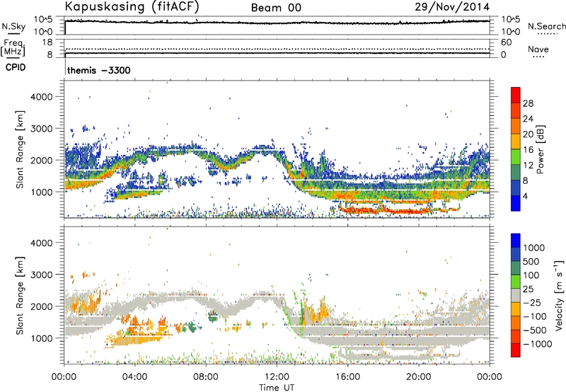Click the '-1000' tick on the Velocity scale
The image size is (566, 392).
click(x=537, y=344)
